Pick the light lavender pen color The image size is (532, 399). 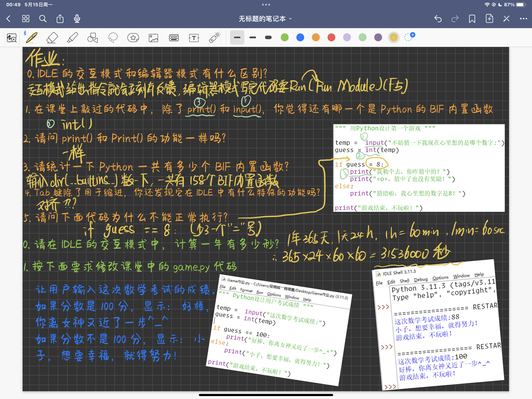point(347,37)
